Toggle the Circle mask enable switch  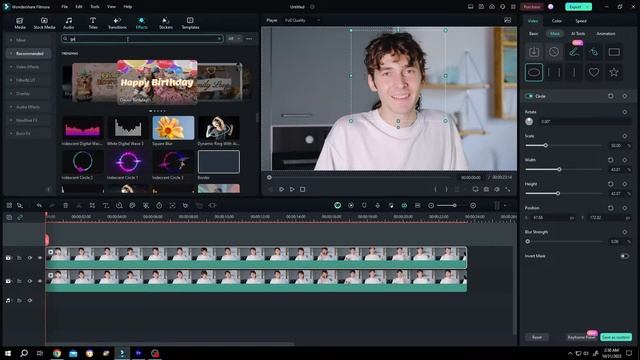click(x=529, y=96)
